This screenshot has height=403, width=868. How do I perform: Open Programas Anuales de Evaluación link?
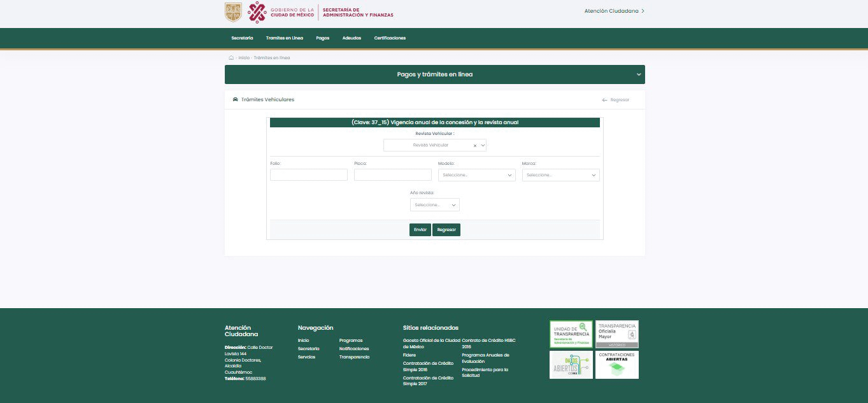(486, 358)
